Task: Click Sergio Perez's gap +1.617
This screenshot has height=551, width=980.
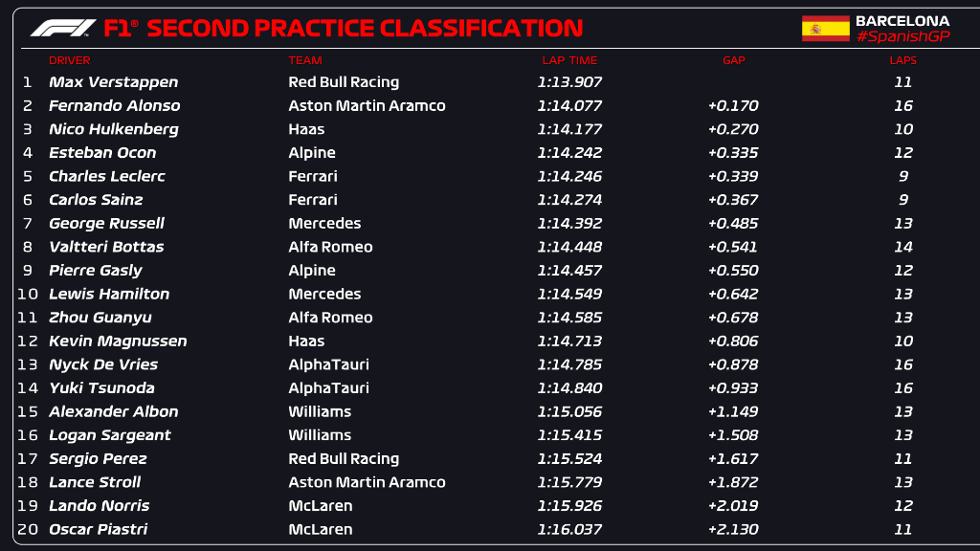Action: 733,459
